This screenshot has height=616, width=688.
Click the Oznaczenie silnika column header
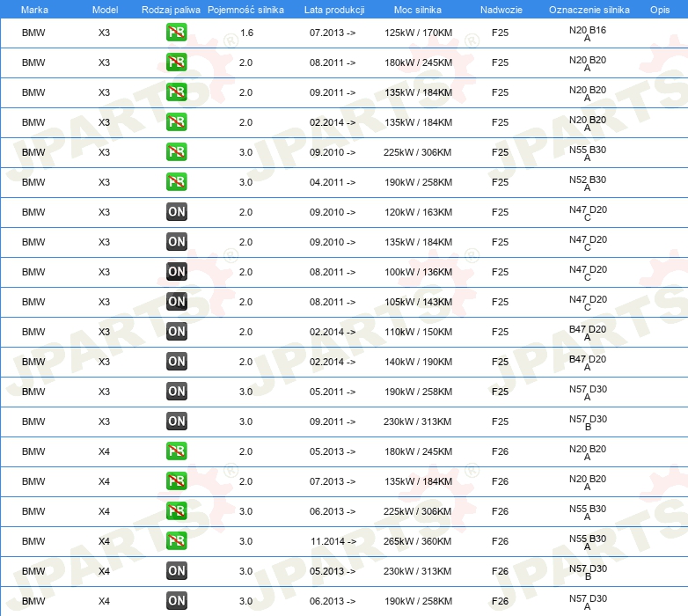pyautogui.click(x=589, y=9)
